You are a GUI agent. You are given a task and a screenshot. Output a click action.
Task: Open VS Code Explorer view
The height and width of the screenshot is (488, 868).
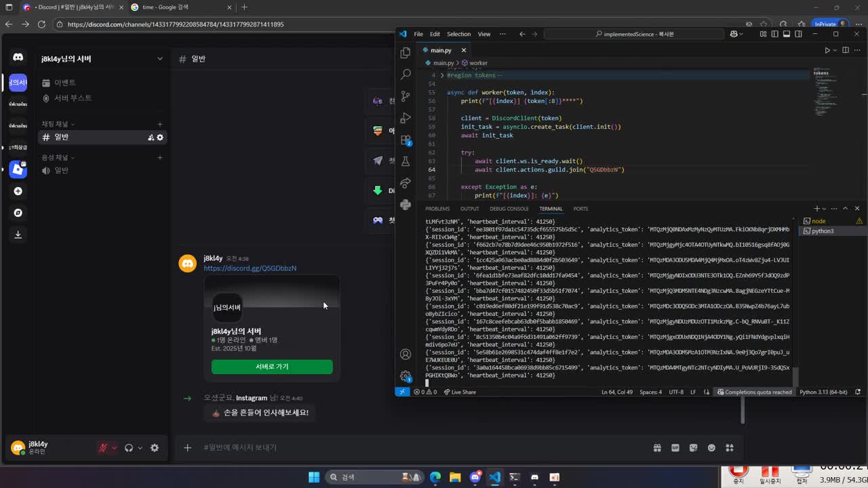tap(406, 53)
